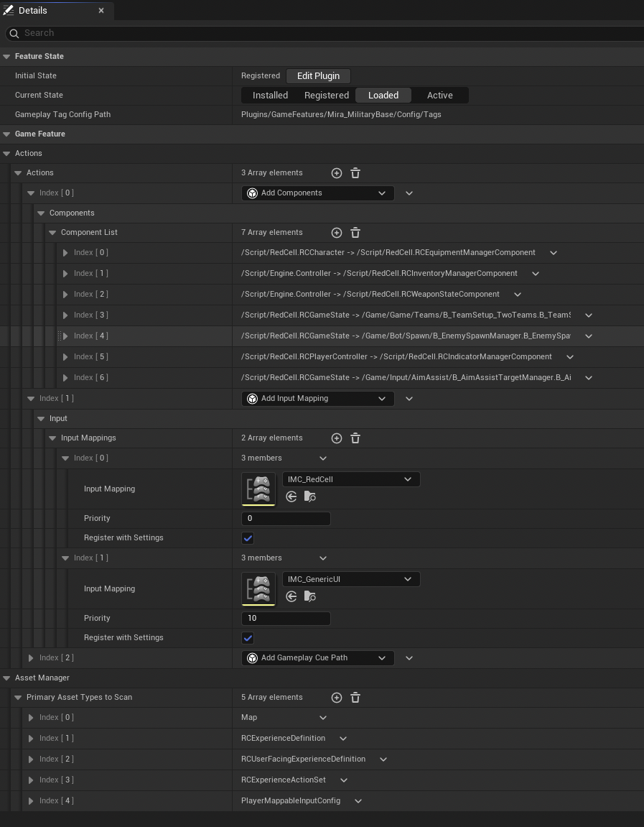Open Add Gameplay Cue Path class dropdown
The width and height of the screenshot is (644, 827).
coord(318,658)
